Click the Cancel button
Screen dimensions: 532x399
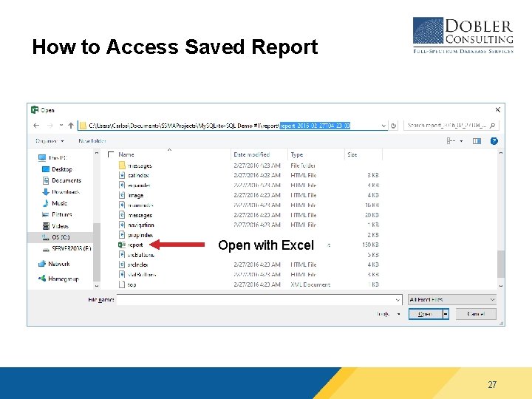pos(476,314)
